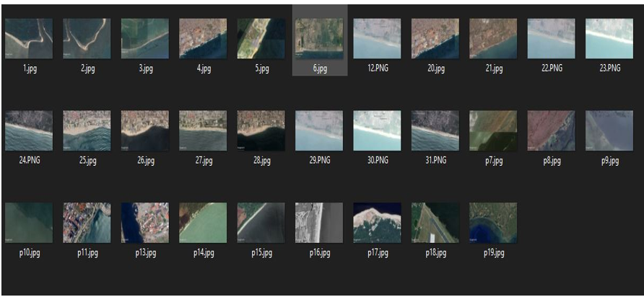Click the file name label p10.jpg
This screenshot has width=644, height=297.
click(x=29, y=253)
